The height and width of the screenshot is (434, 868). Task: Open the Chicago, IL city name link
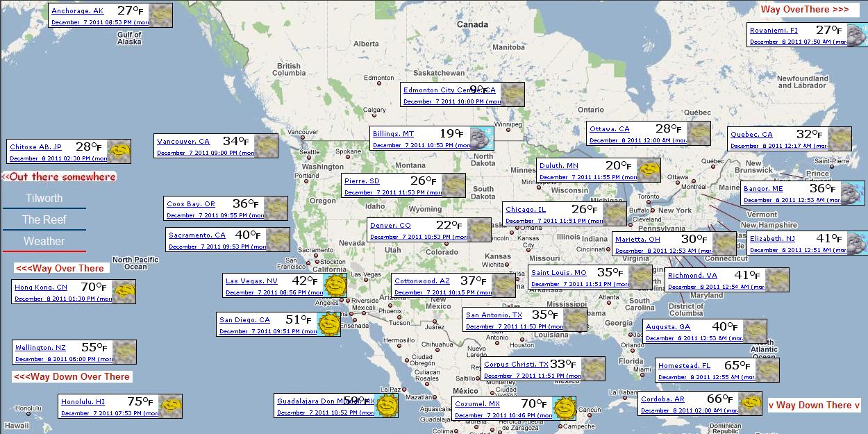[x=526, y=210]
